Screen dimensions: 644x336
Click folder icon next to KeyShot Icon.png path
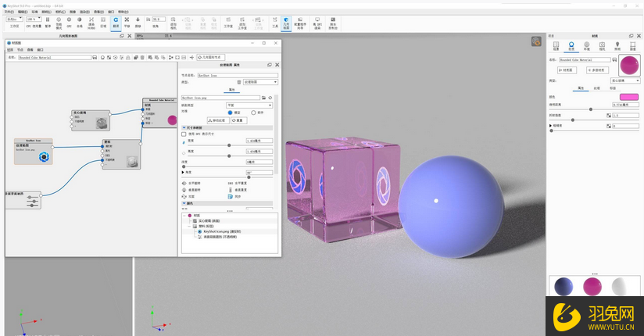coord(263,98)
